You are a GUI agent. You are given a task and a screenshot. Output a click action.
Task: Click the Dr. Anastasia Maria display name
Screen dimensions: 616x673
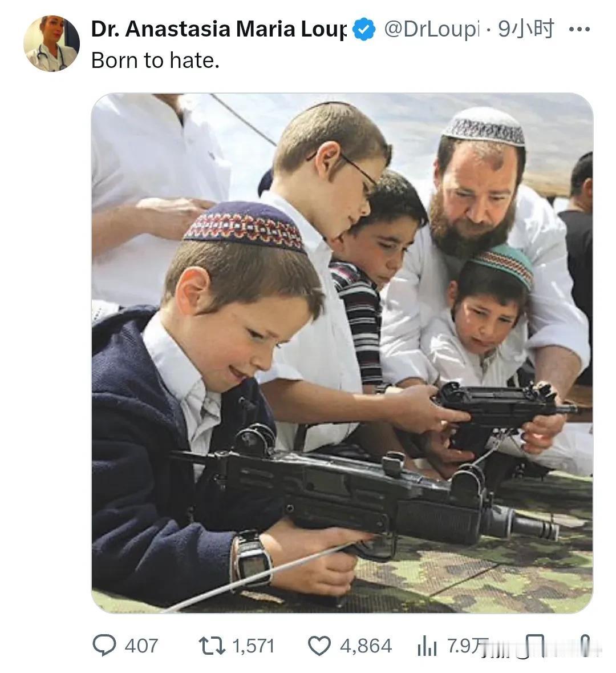point(218,29)
